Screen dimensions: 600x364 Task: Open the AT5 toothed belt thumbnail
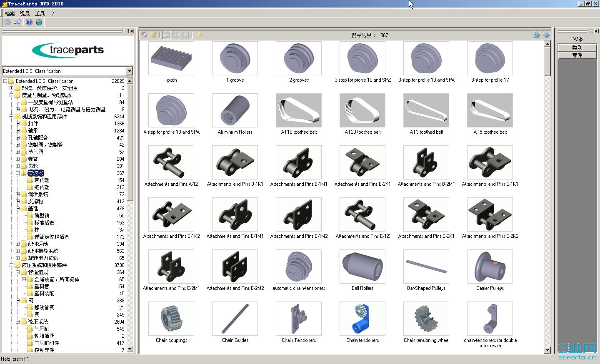(490, 110)
